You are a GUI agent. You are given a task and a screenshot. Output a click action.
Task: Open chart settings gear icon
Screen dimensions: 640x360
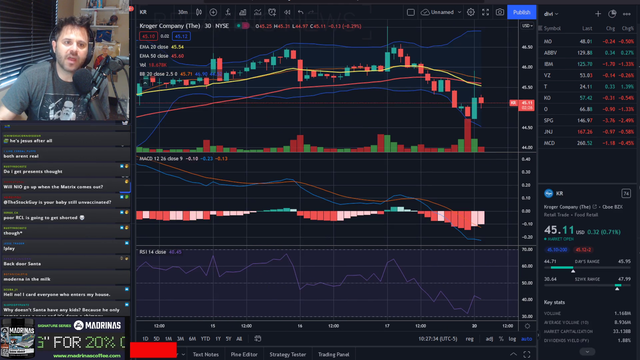click(x=471, y=12)
